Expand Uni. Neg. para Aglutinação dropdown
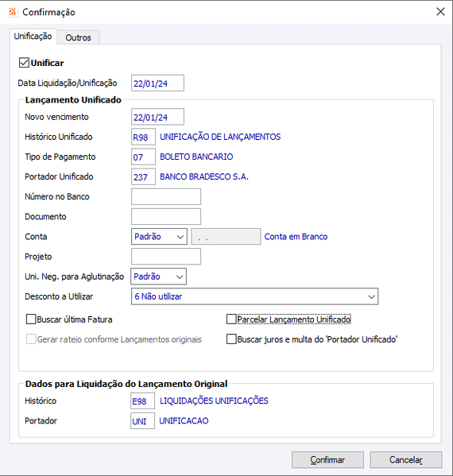The image size is (453, 476). tap(158, 277)
